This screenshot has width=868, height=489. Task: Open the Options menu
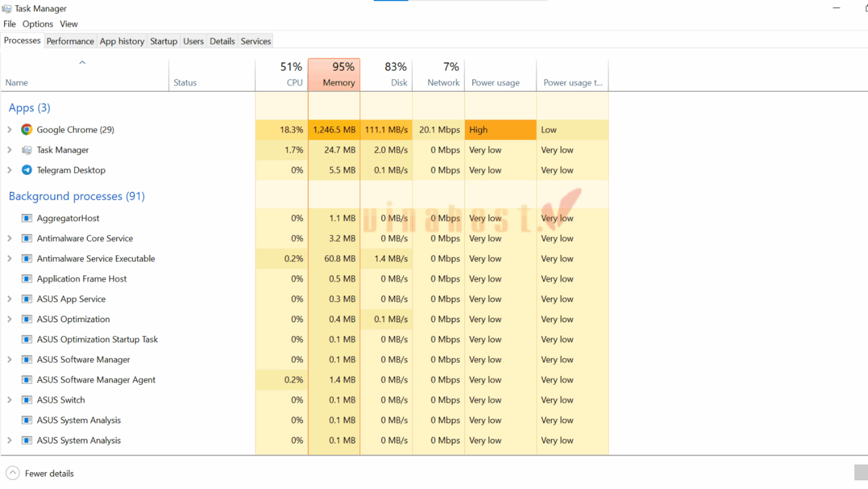(x=38, y=24)
